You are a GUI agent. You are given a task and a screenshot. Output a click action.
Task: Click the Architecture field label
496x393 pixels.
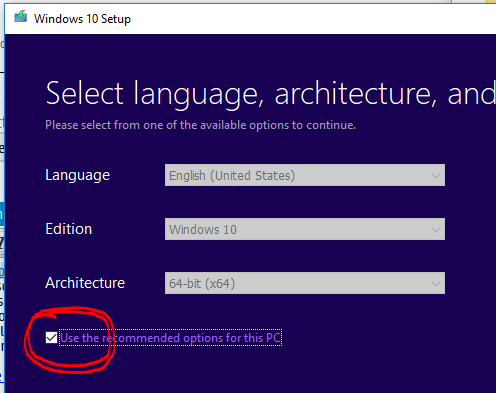pyautogui.click(x=85, y=283)
